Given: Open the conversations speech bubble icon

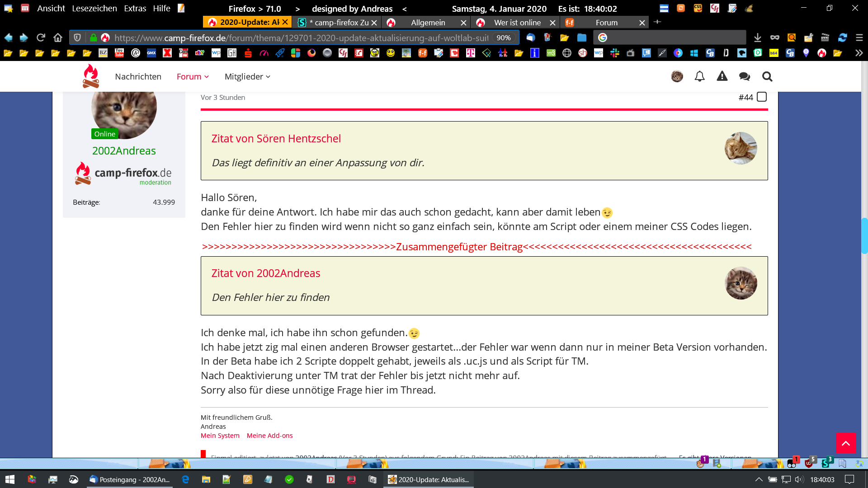Looking at the screenshot, I should coord(745,76).
